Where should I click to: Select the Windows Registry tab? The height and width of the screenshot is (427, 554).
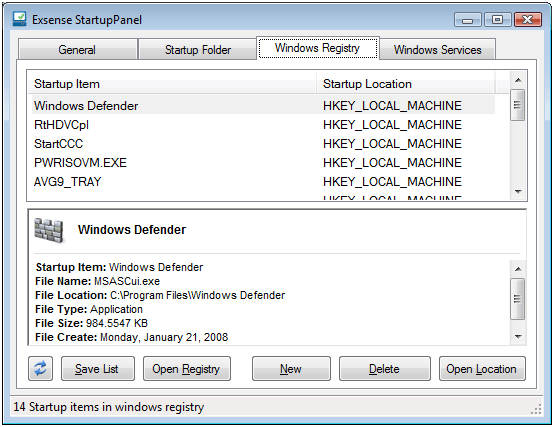point(318,48)
